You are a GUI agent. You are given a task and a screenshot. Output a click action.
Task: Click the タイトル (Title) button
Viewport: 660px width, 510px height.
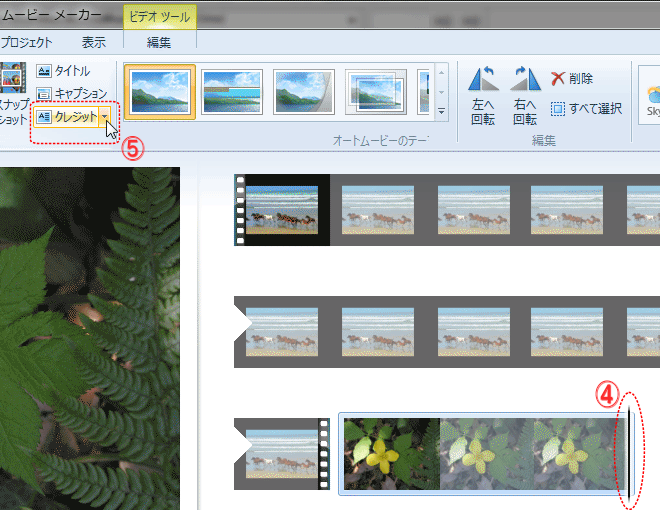pos(64,71)
